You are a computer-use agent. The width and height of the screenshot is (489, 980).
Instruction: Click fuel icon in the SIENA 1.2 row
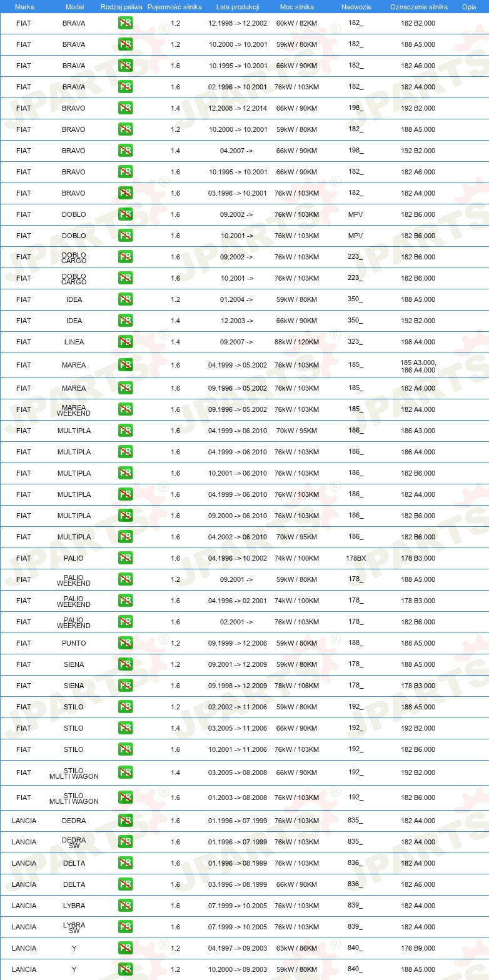pyautogui.click(x=125, y=664)
